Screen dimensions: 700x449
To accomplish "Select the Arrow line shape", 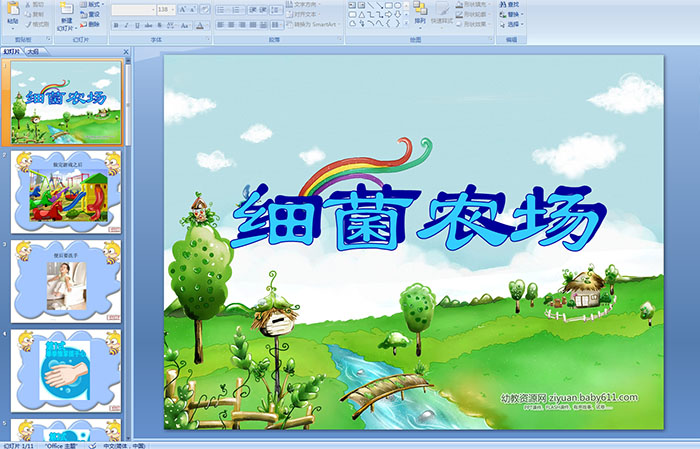I will pos(380,5).
